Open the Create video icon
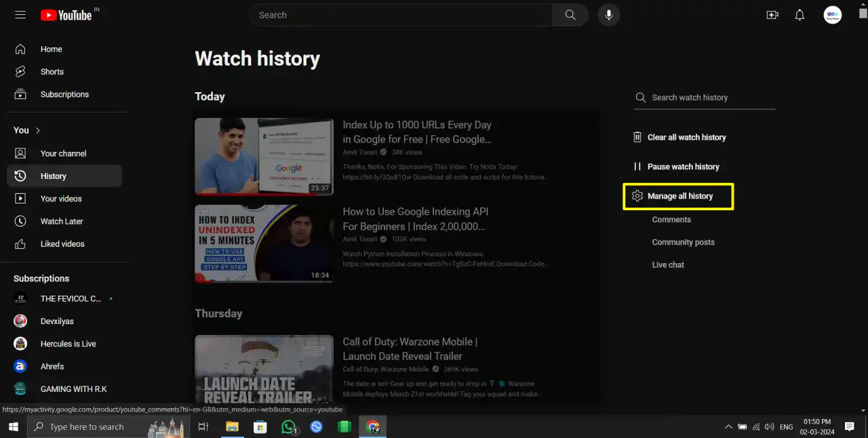 click(x=772, y=14)
